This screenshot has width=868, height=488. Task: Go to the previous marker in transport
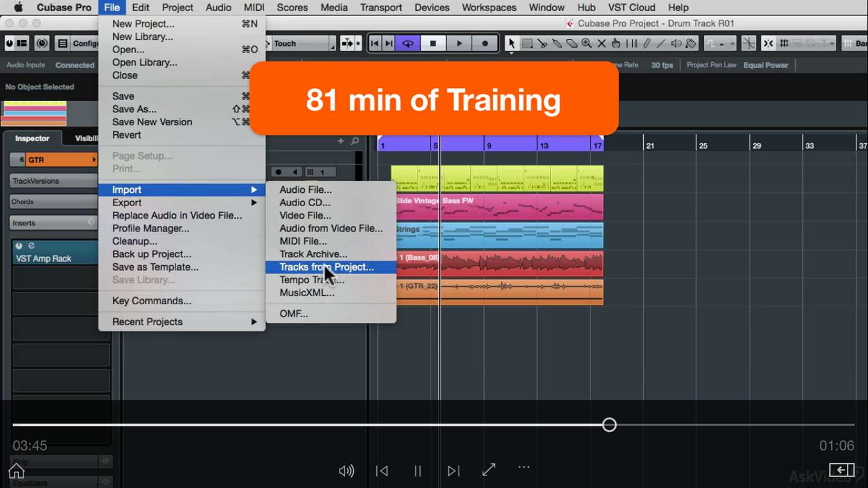[x=375, y=43]
